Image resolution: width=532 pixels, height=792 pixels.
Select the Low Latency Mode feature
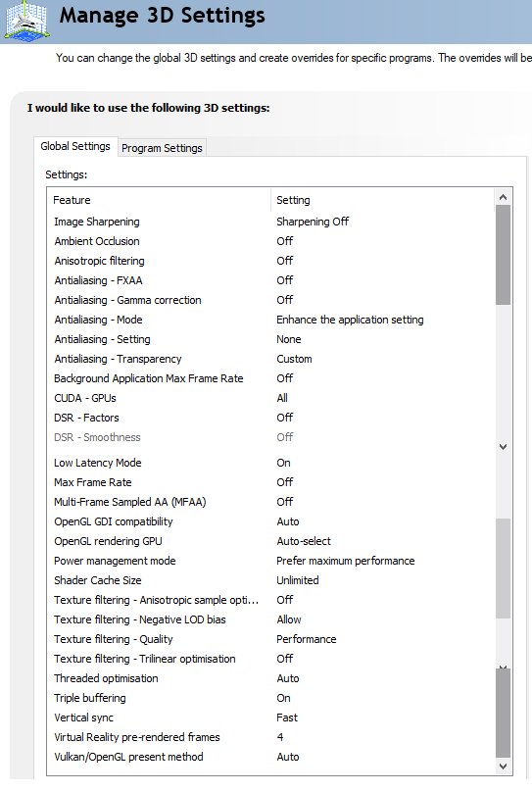(x=97, y=463)
